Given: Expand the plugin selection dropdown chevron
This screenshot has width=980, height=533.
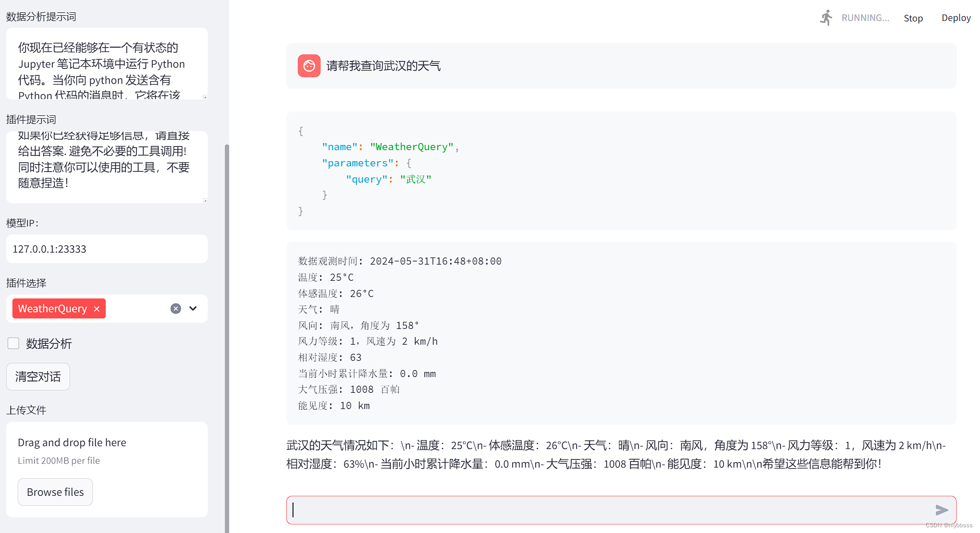Looking at the screenshot, I should 193,308.
